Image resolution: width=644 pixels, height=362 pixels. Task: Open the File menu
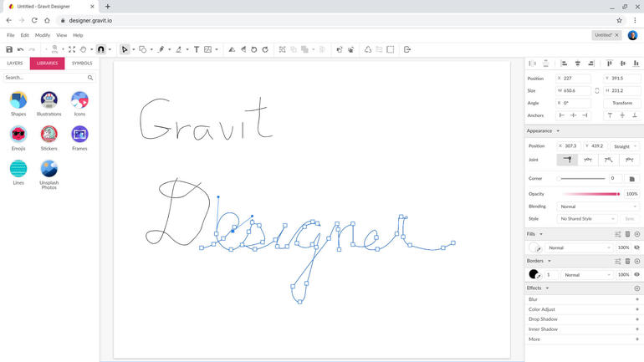point(11,35)
